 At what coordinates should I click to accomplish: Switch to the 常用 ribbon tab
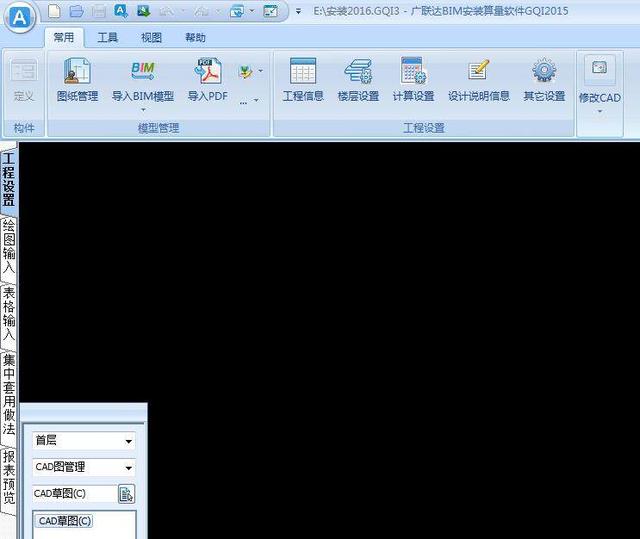[x=64, y=38]
